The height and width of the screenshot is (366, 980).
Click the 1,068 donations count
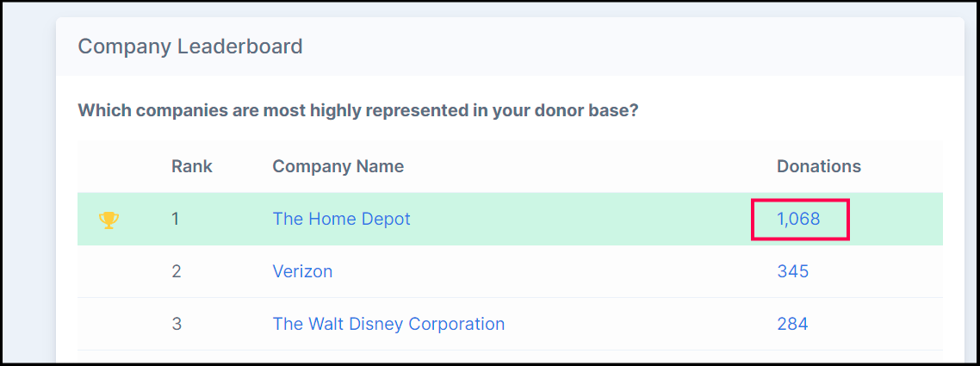point(798,219)
